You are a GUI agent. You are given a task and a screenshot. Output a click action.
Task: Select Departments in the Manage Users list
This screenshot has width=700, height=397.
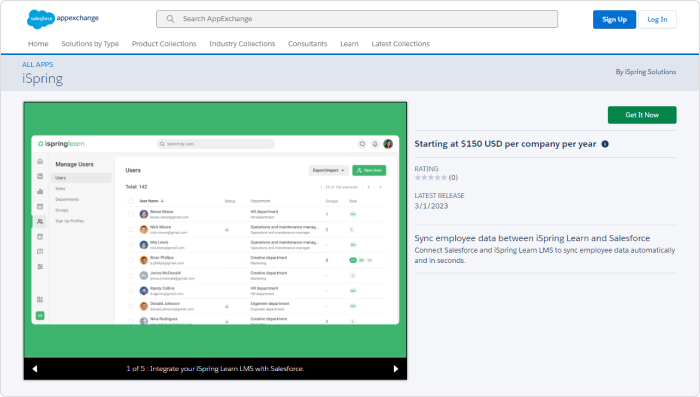[67, 199]
